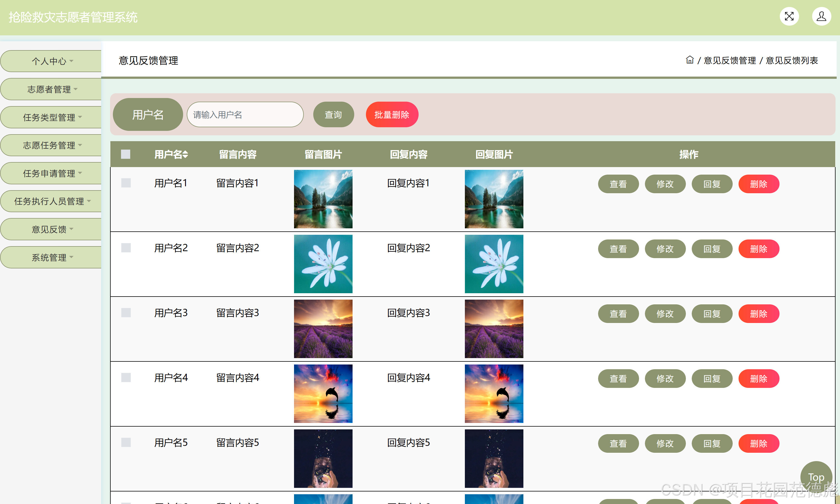Click the home icon in the breadcrumb
The image size is (840, 504).
click(x=690, y=60)
